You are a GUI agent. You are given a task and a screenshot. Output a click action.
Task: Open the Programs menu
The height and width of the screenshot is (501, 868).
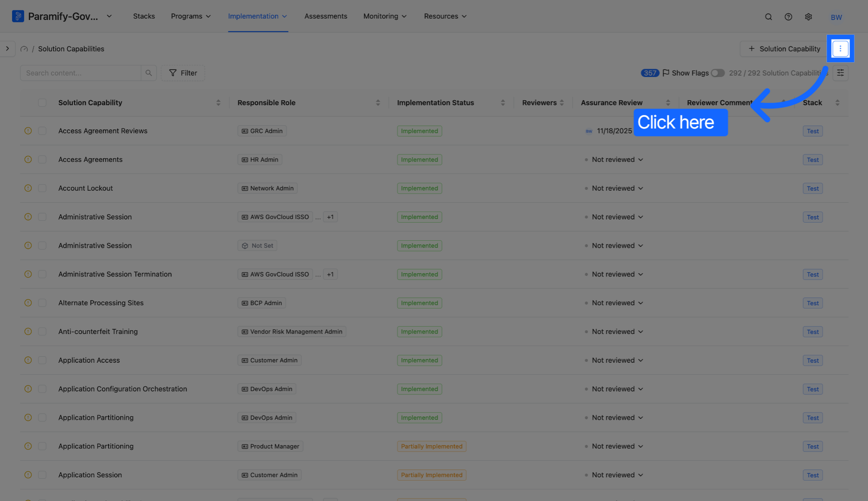pos(191,16)
